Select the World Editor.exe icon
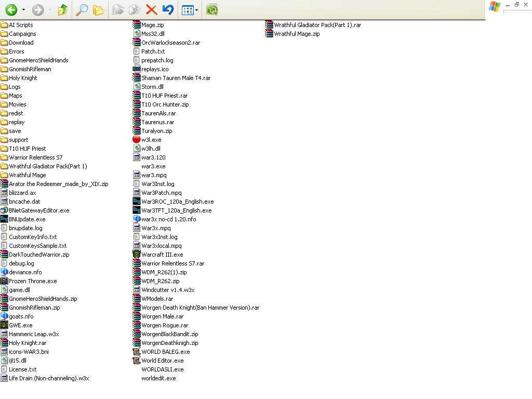 click(137, 360)
